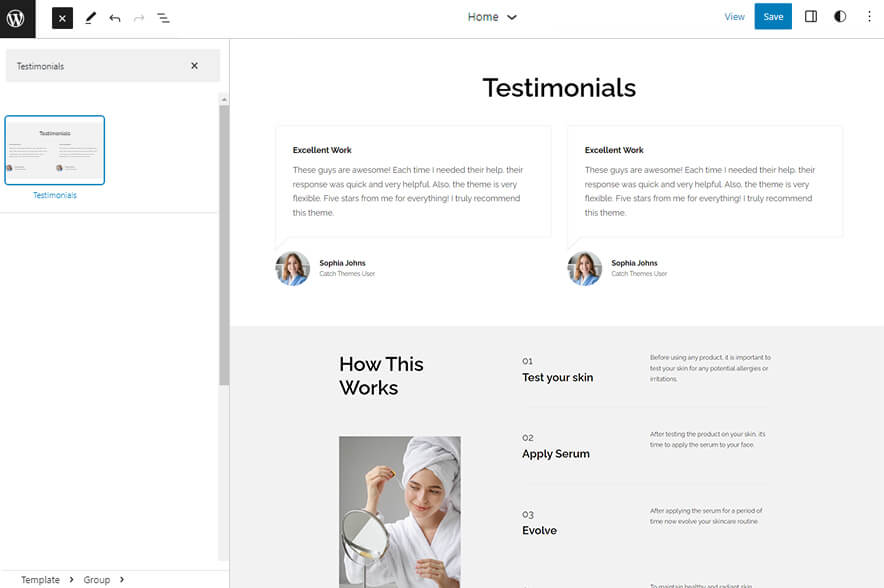Open the Options three-dot icon

(869, 16)
